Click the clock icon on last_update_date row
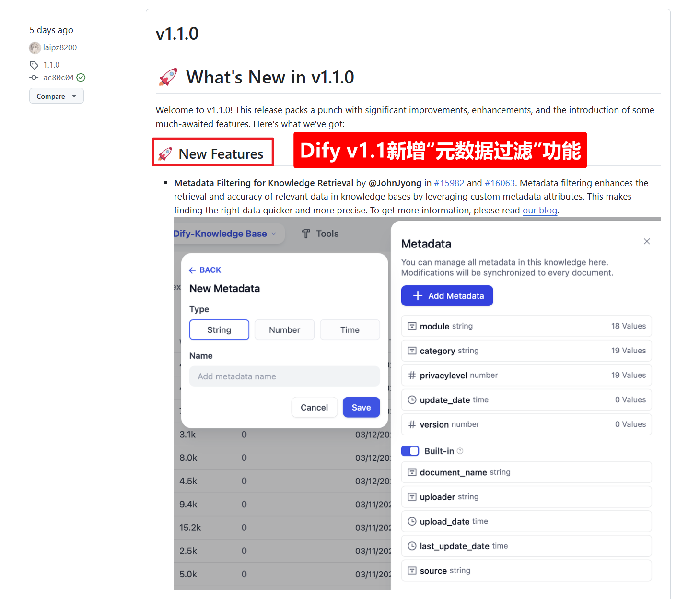This screenshot has height=599, width=700. click(412, 546)
